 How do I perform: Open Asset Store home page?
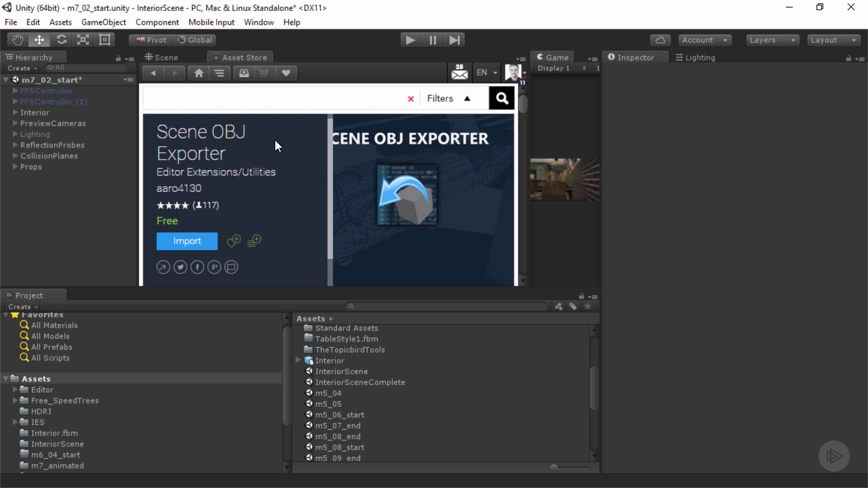(199, 73)
